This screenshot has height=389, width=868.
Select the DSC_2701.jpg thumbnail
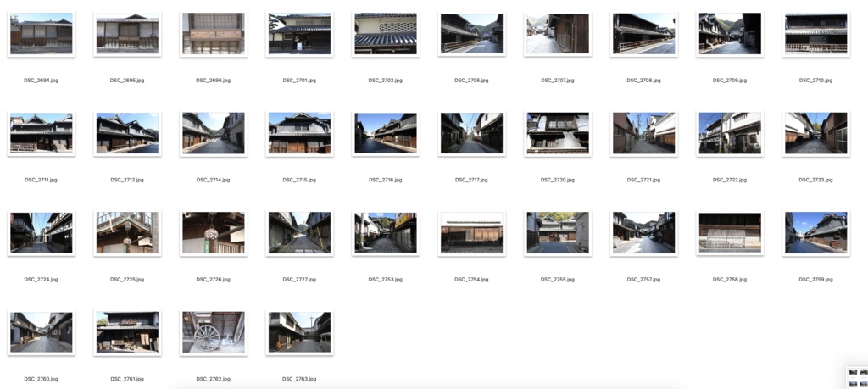[x=299, y=33]
